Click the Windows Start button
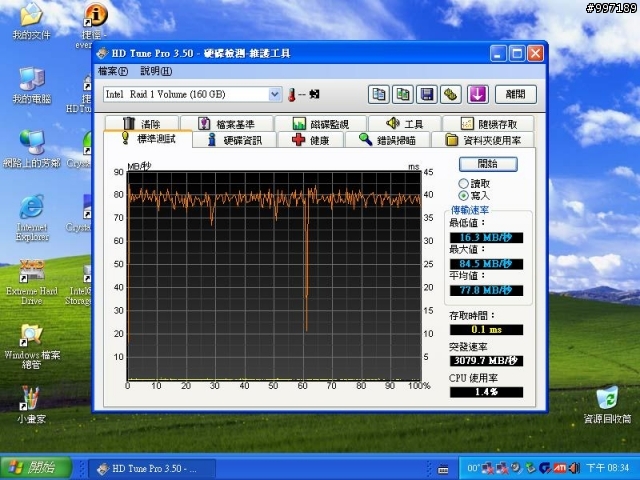Screen dimensions: 640x480 (x=36, y=468)
